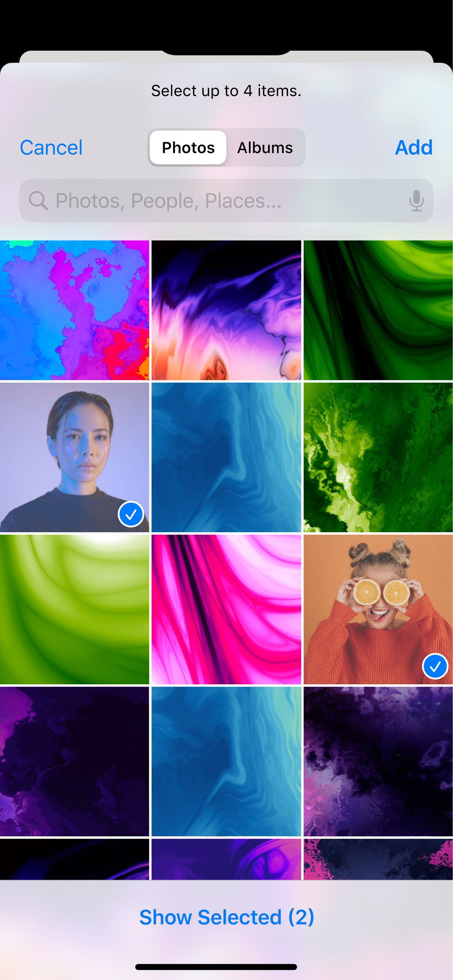
Task: Tap the search magnifier icon
Action: click(38, 201)
